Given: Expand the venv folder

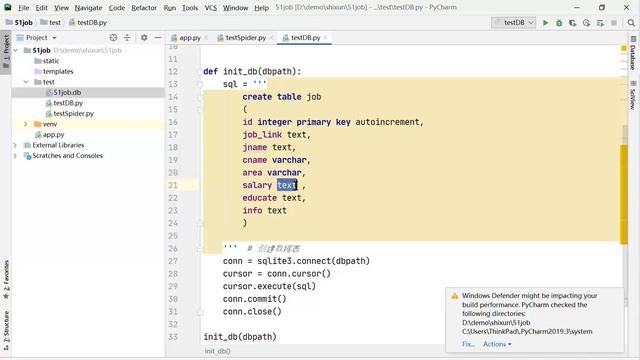Looking at the screenshot, I should pos(26,124).
